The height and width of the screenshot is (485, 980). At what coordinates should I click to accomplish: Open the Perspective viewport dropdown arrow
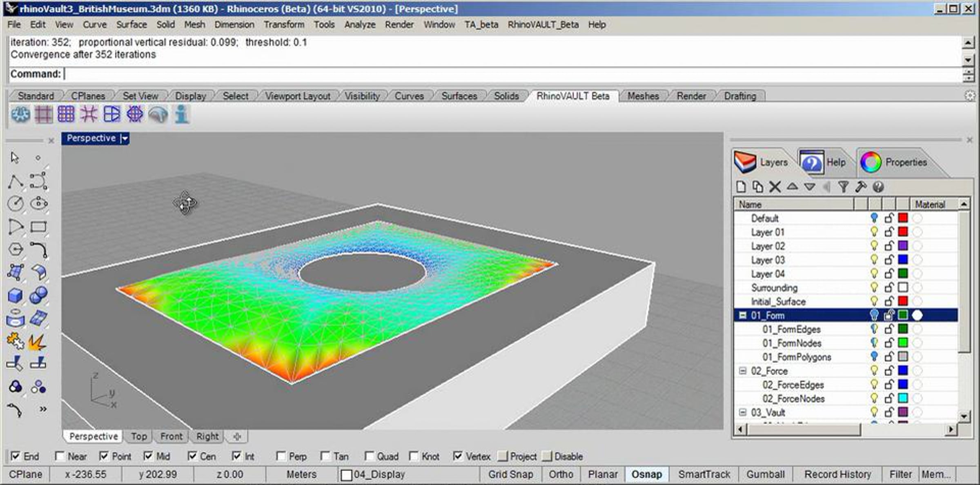click(x=125, y=139)
